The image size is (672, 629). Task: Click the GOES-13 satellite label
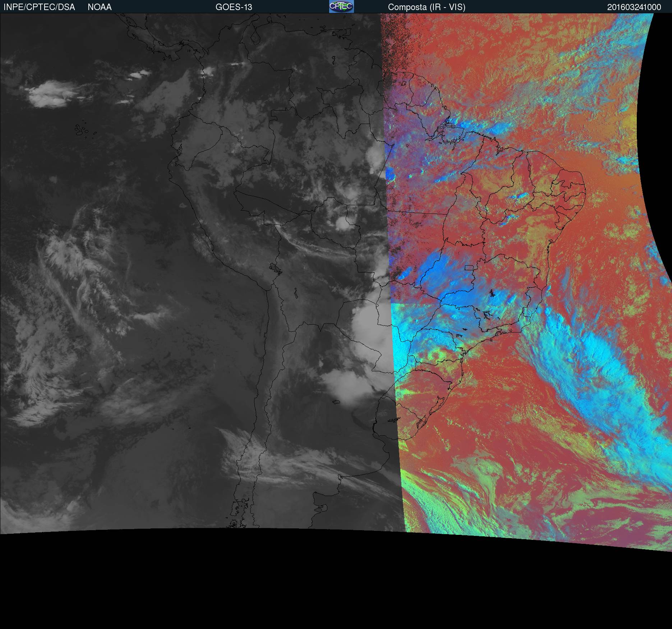(234, 7)
